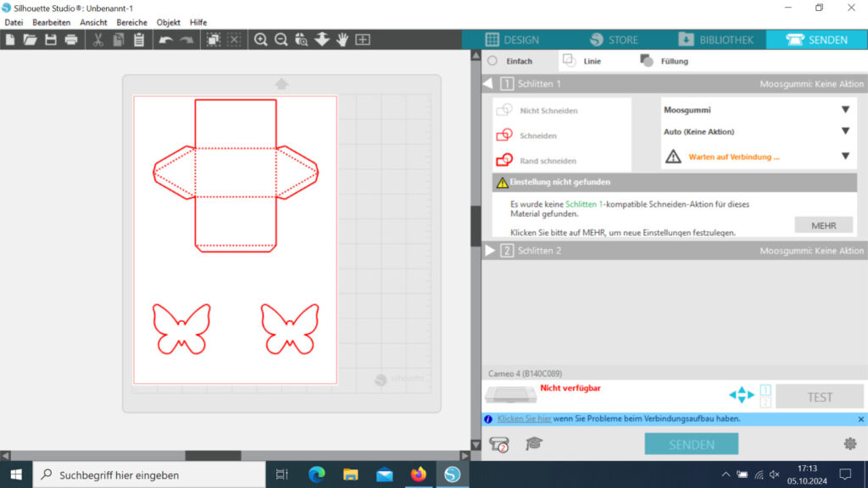Click the TEST button
The image size is (868, 488).
coord(820,397)
